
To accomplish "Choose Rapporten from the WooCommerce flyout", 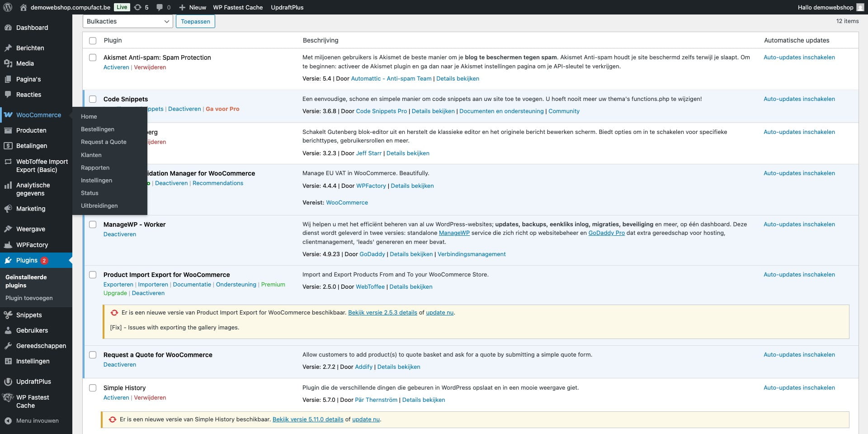I will coord(95,167).
